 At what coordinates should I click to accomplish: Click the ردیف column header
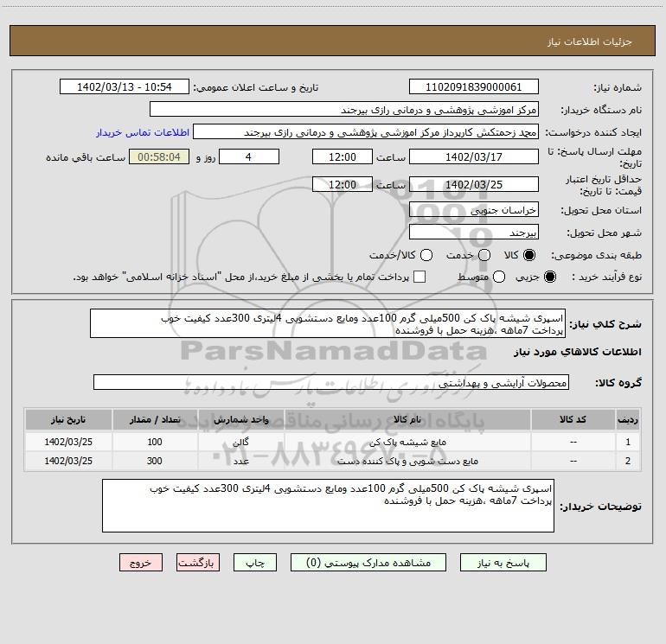[x=628, y=419]
